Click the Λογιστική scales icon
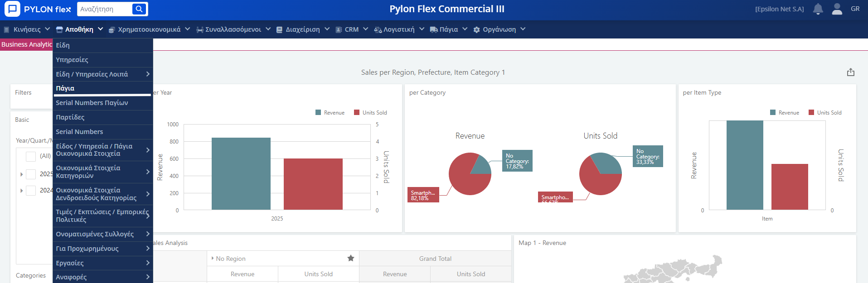 378,29
